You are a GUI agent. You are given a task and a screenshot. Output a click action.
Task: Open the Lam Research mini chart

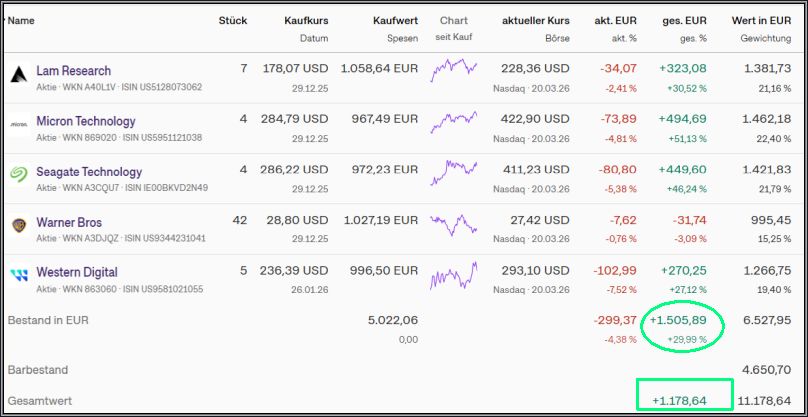454,70
